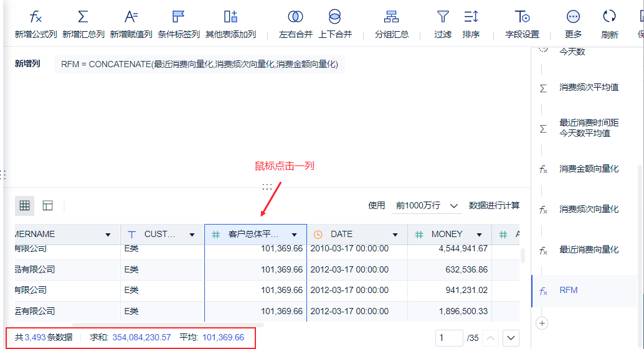644x349 pixels.
Task: Add a new step with the plus icon
Action: click(x=542, y=323)
